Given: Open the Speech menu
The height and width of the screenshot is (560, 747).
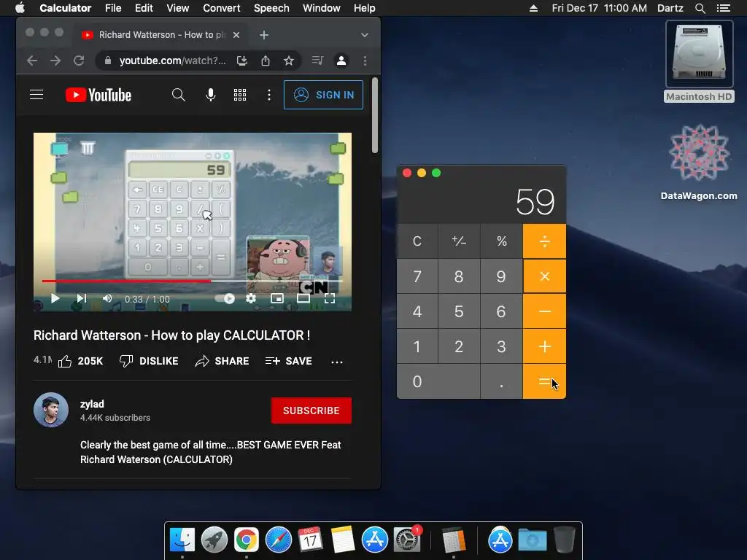Looking at the screenshot, I should pyautogui.click(x=271, y=8).
